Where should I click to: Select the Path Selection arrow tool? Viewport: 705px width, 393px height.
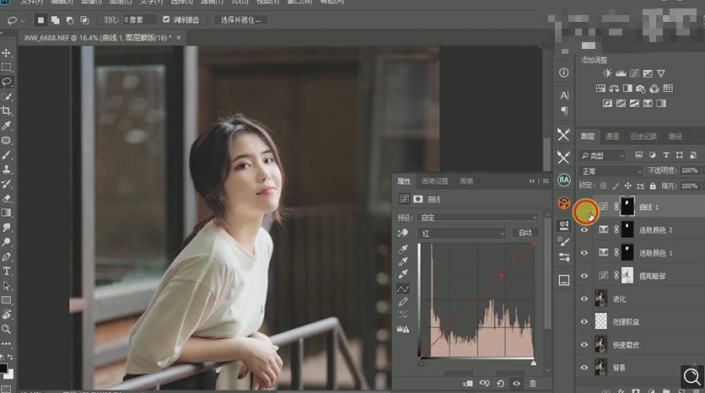(6, 286)
